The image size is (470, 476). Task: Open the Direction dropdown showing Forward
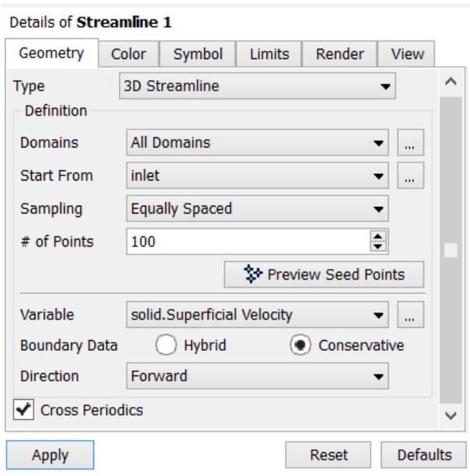click(257, 376)
